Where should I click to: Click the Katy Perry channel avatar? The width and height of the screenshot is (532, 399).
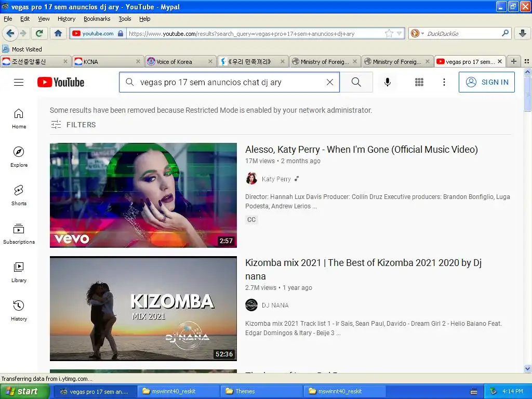pos(251,179)
